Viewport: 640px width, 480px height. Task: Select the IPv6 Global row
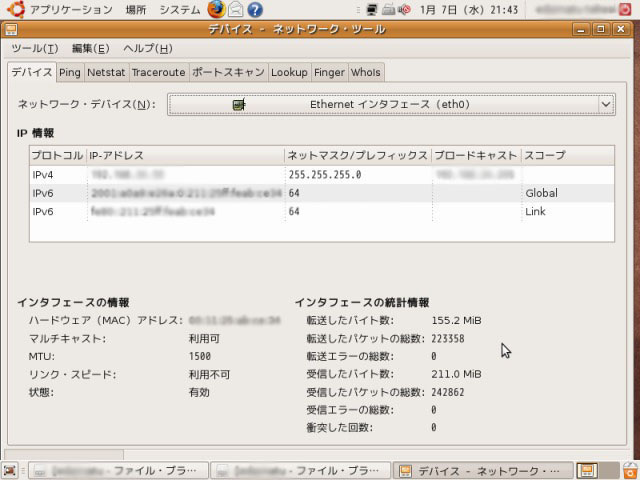point(322,193)
